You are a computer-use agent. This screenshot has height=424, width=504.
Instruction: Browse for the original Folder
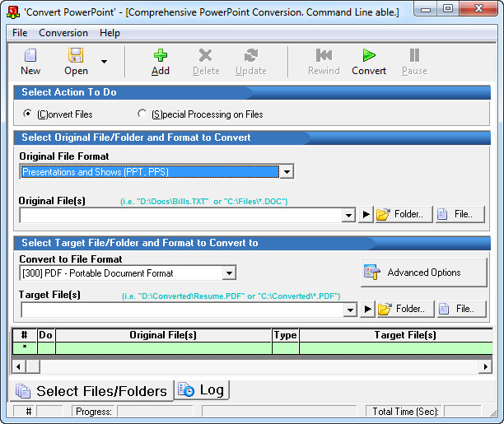(x=404, y=214)
